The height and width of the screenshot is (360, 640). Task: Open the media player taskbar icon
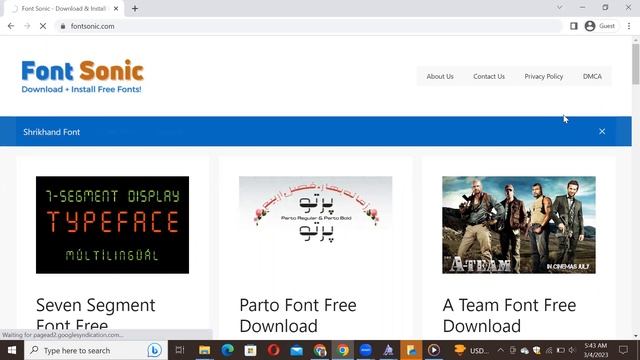pos(434,350)
